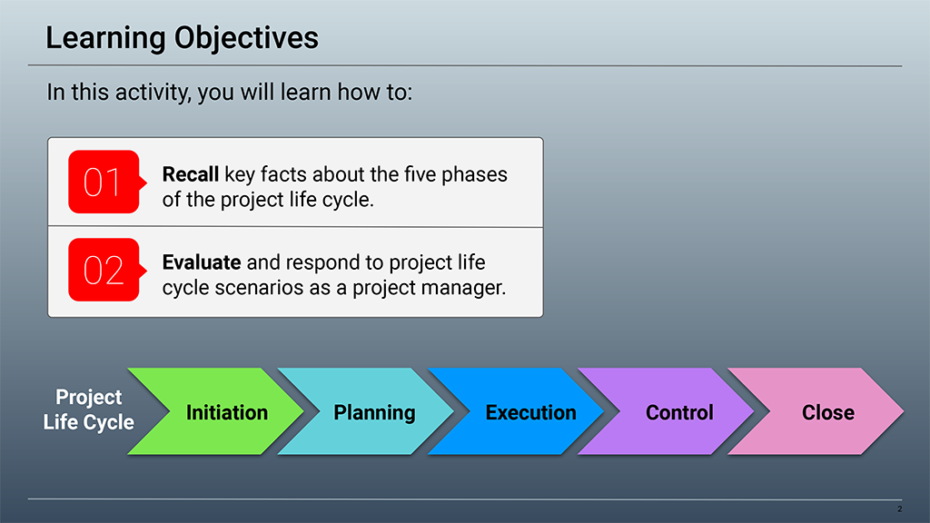
Task: Select the blue Execution phase arrow
Action: pos(524,412)
